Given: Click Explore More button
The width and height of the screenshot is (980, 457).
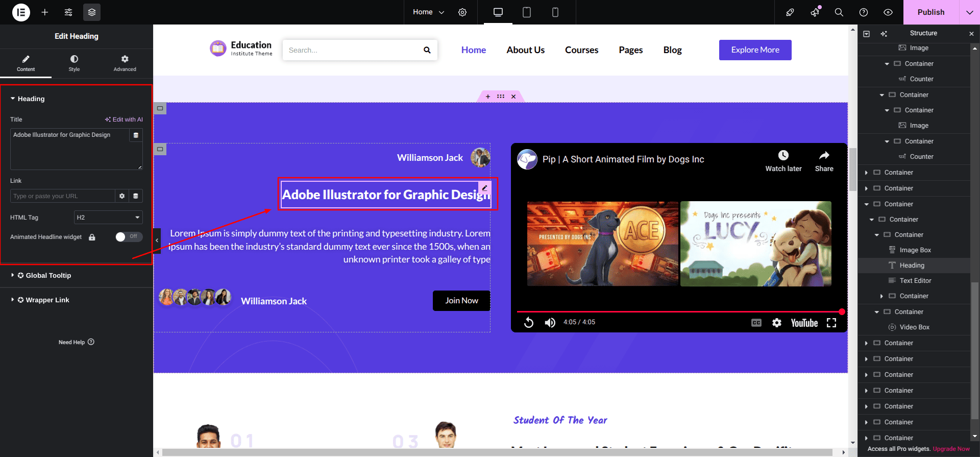Looking at the screenshot, I should [755, 50].
